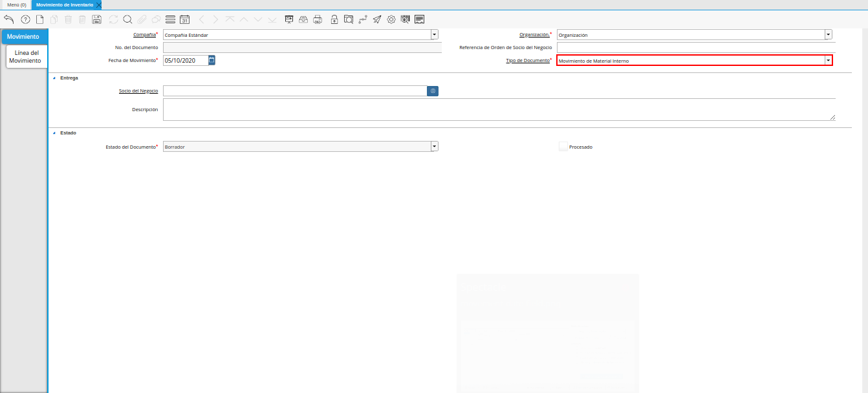Click the Undo changes arrow icon
This screenshot has height=393, width=868.
click(9, 19)
